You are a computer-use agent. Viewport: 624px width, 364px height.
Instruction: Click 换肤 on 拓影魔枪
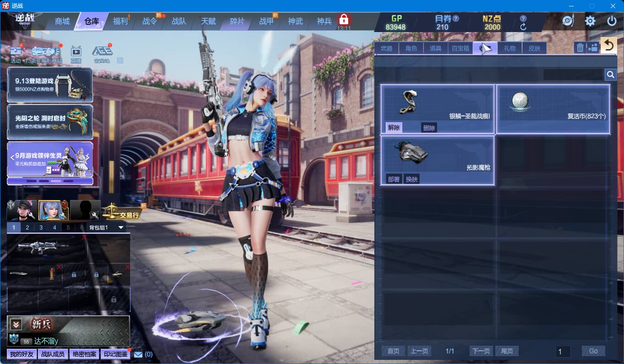(412, 179)
